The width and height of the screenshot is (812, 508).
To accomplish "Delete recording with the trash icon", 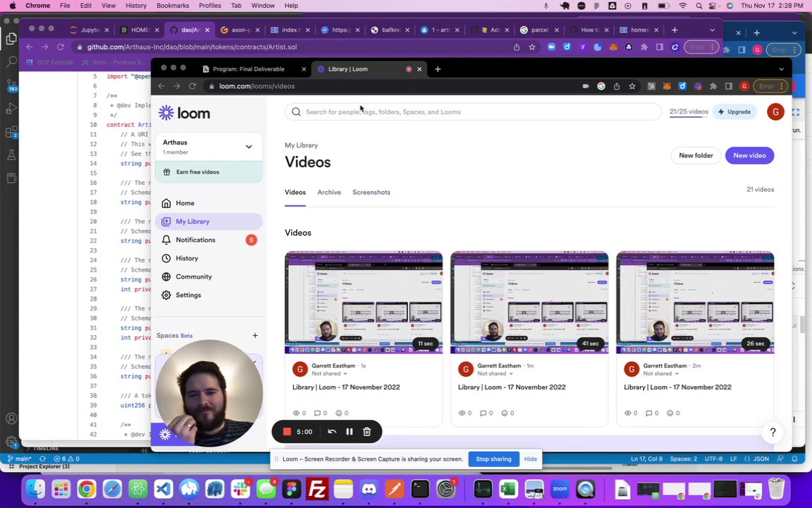I will (367, 432).
